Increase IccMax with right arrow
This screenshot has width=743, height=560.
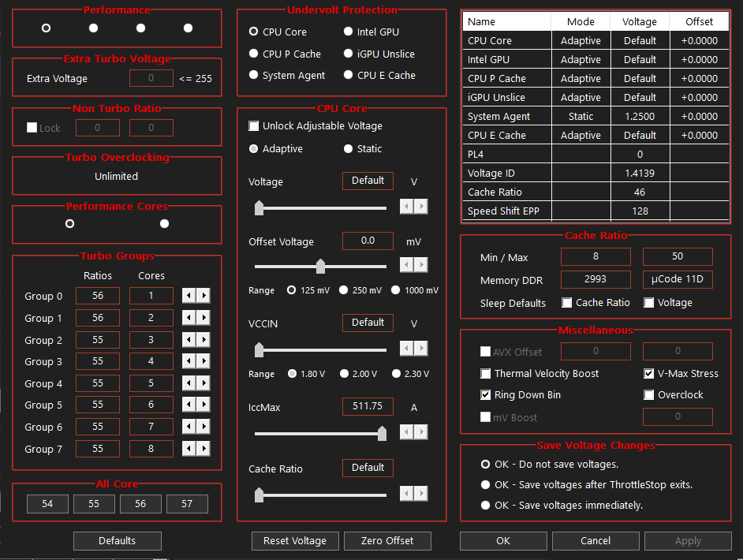(421, 431)
